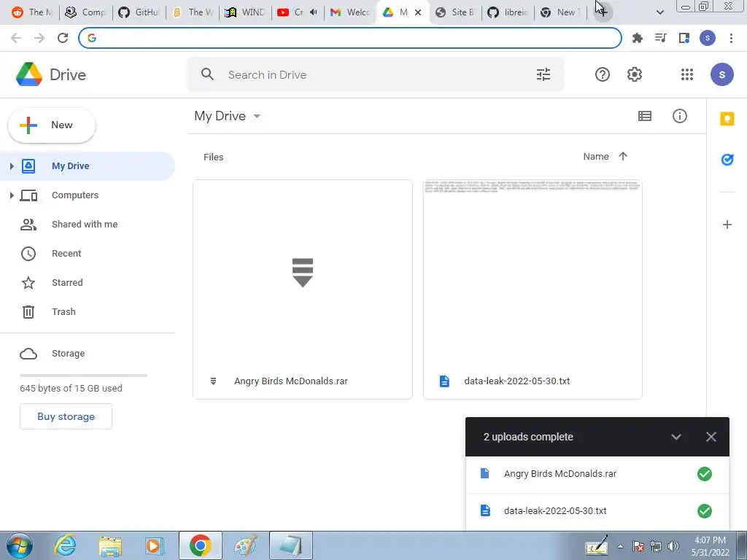Show the view details info icon

679,116
